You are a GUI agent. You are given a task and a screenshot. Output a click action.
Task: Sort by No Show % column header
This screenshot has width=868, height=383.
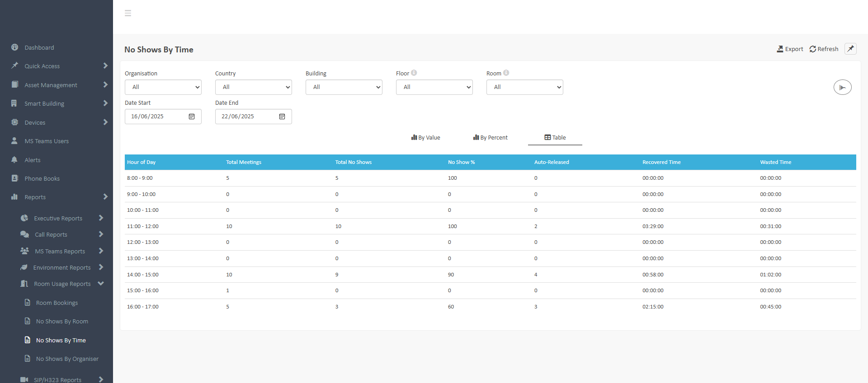(x=462, y=162)
